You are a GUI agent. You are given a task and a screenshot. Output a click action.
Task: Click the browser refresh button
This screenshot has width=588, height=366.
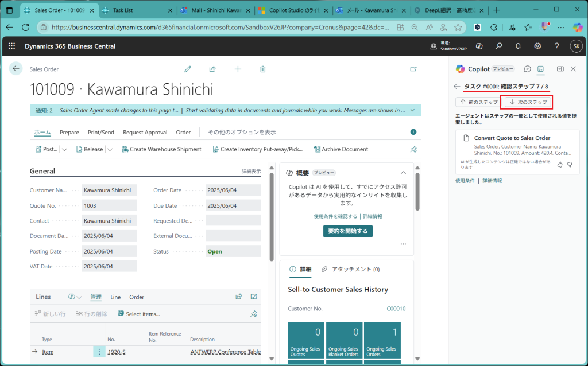[25, 28]
